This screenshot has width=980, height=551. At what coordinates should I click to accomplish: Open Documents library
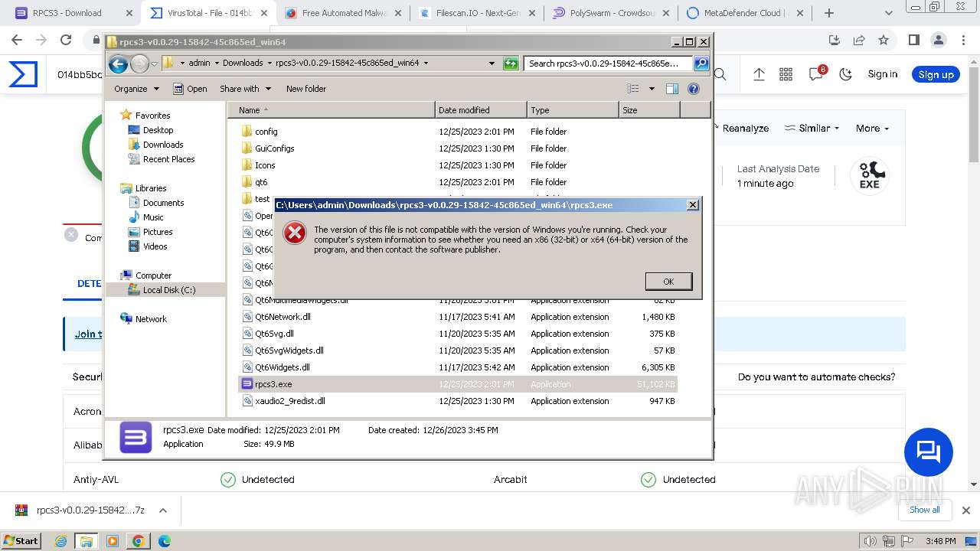tap(163, 203)
